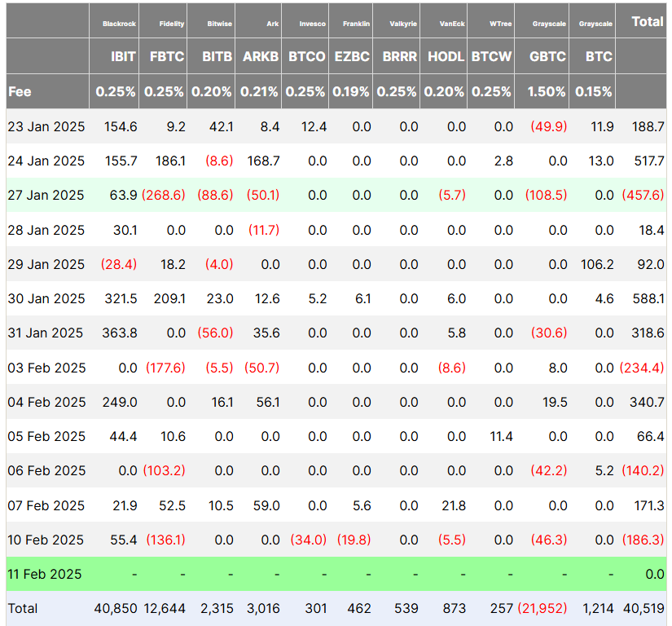Click the Total column header at top right
The width and height of the screenshot is (672, 626).
[x=648, y=22]
